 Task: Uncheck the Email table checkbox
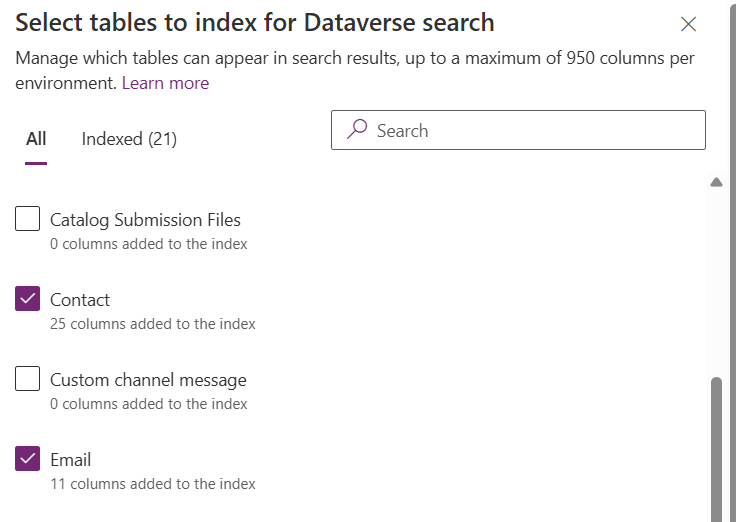(x=28, y=458)
